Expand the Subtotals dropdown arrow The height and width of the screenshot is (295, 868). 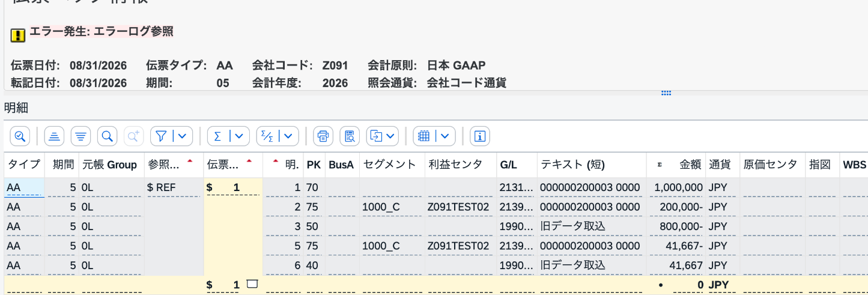click(x=289, y=136)
